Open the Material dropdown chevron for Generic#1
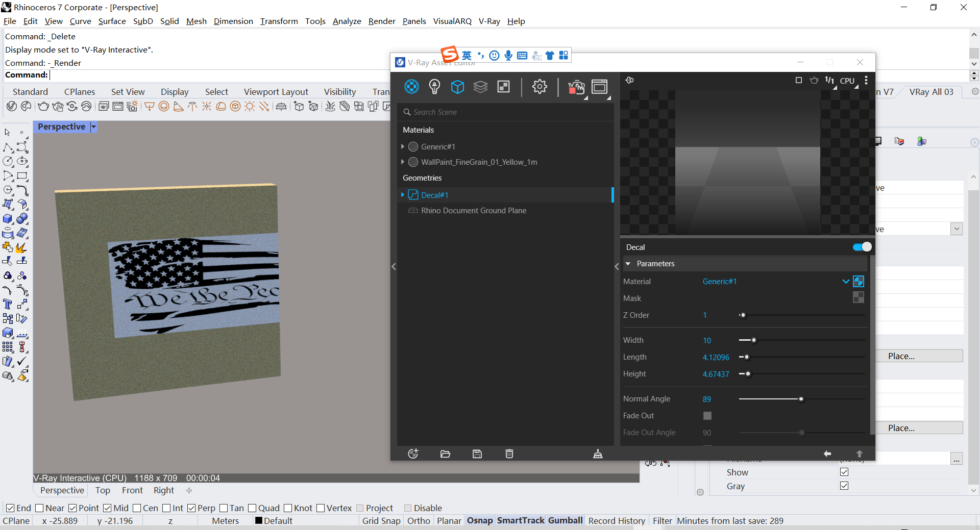 click(x=846, y=281)
